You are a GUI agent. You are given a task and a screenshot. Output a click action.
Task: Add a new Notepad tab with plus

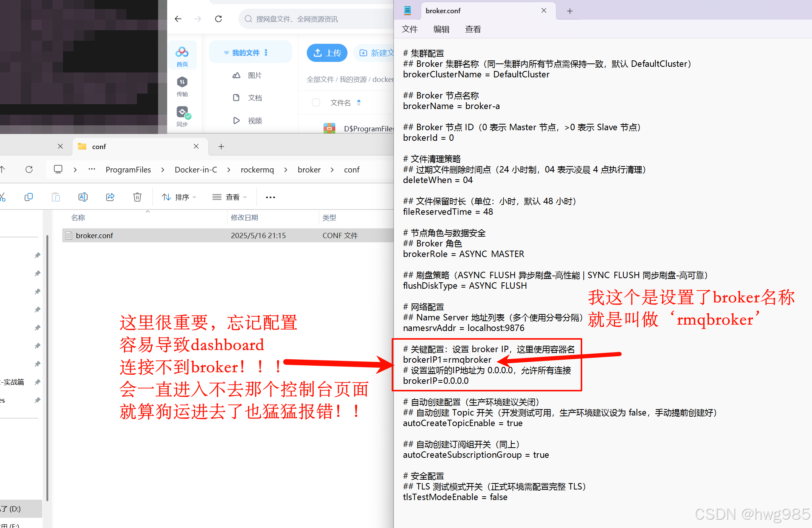570,11
